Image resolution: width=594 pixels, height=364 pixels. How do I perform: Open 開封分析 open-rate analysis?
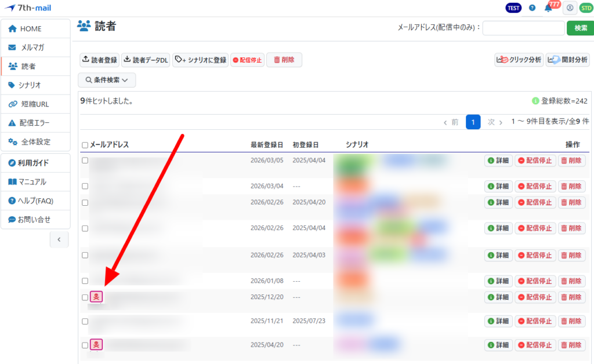pos(567,60)
